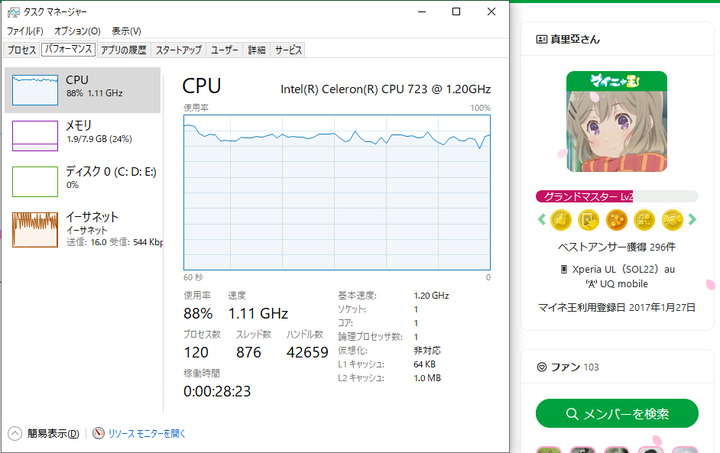Select the CPU performance panel item
The width and height of the screenshot is (720, 453).
point(83,90)
